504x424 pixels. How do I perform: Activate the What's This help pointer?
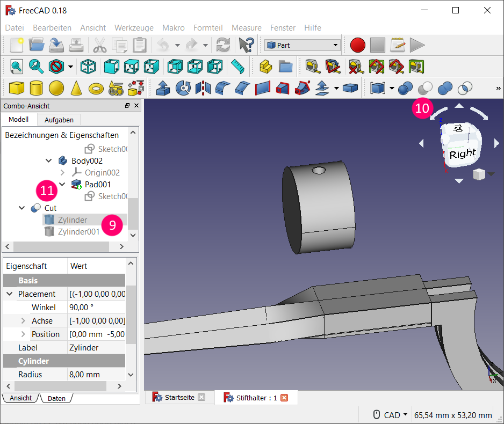click(246, 45)
